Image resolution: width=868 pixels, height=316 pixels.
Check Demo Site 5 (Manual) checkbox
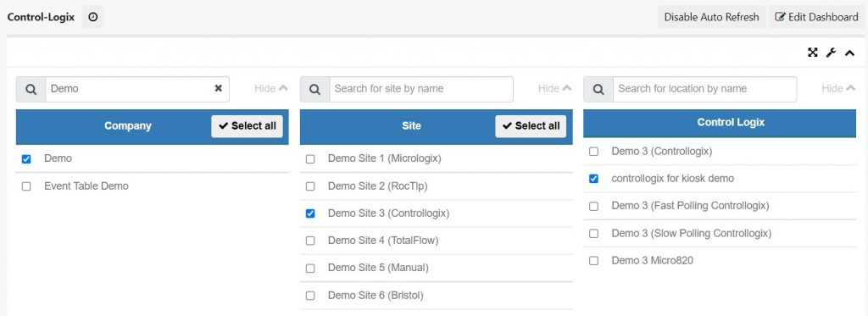click(310, 269)
